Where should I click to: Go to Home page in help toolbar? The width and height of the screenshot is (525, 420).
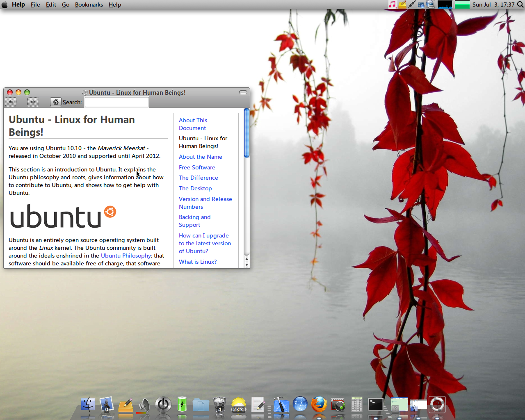(56, 102)
